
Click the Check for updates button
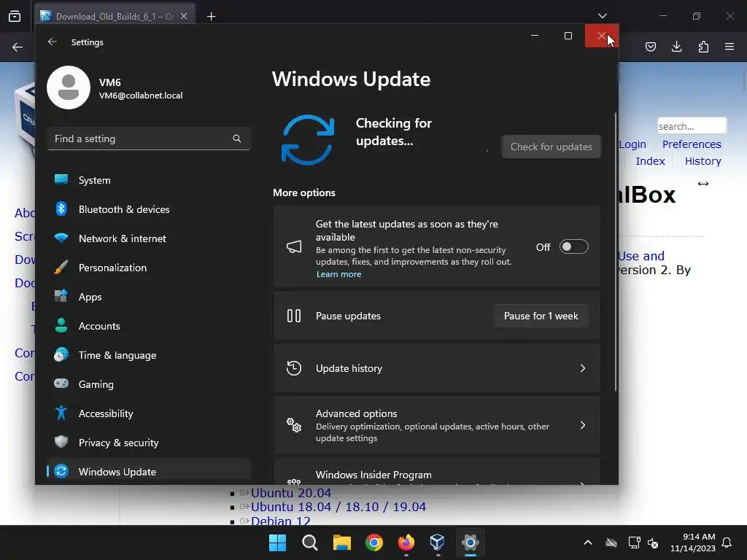[x=551, y=147]
